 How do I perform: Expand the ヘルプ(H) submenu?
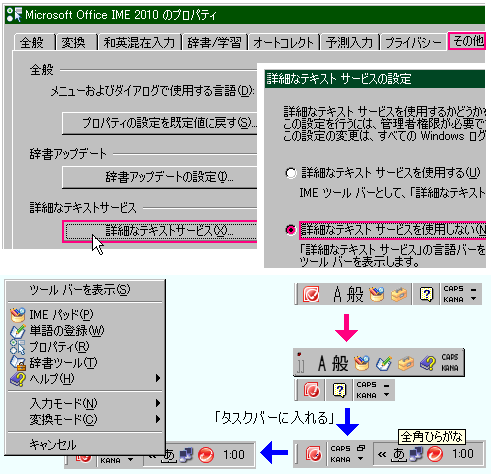(x=86, y=379)
